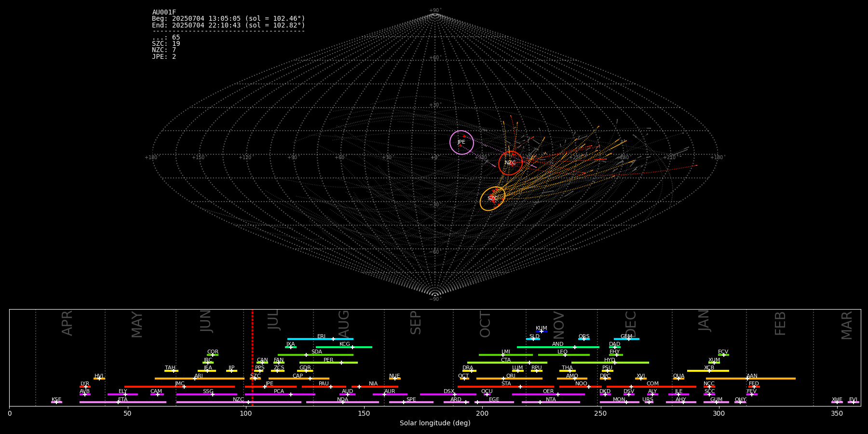Select the 'JPE: 2' count in legend
Image resolution: width=868 pixels, height=434 pixels.
pos(164,56)
